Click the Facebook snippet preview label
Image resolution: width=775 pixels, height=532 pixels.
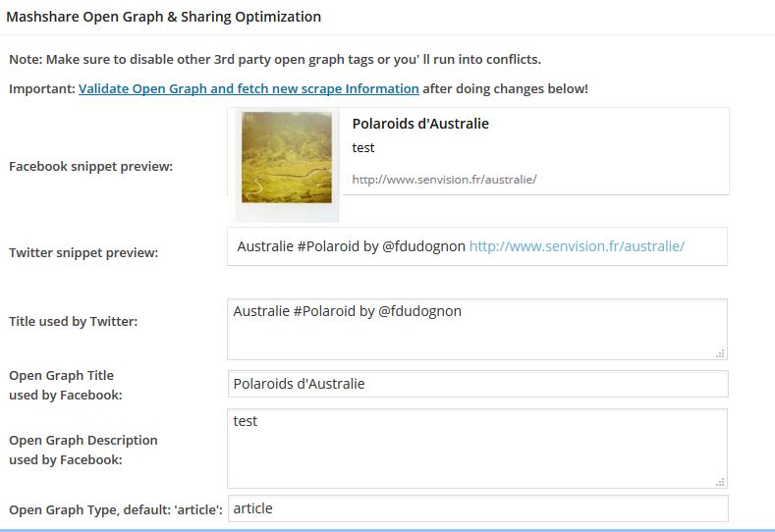91,167
